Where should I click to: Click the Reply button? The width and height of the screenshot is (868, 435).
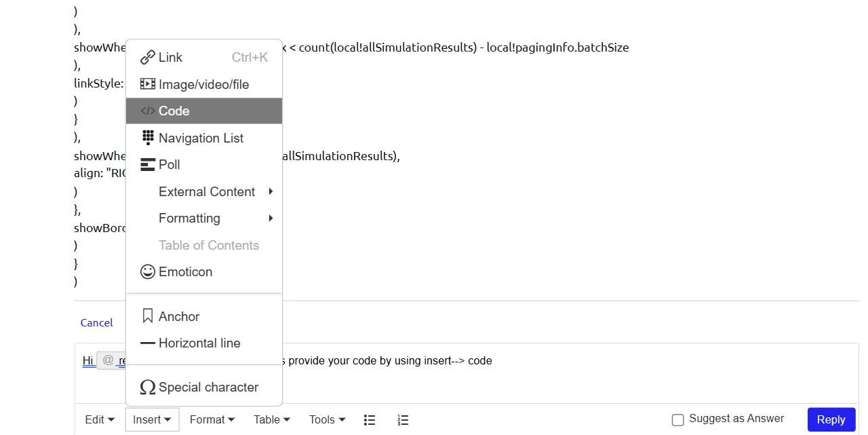[831, 419]
